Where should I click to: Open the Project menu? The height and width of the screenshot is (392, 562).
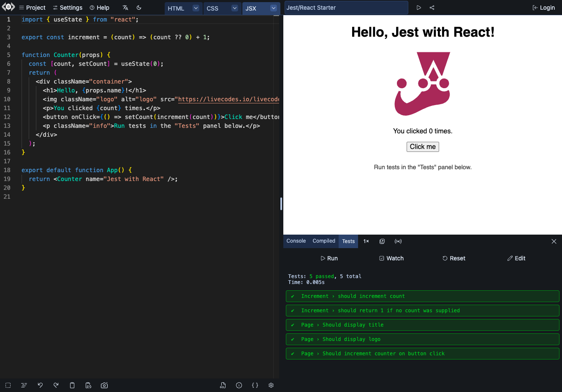[x=32, y=8]
